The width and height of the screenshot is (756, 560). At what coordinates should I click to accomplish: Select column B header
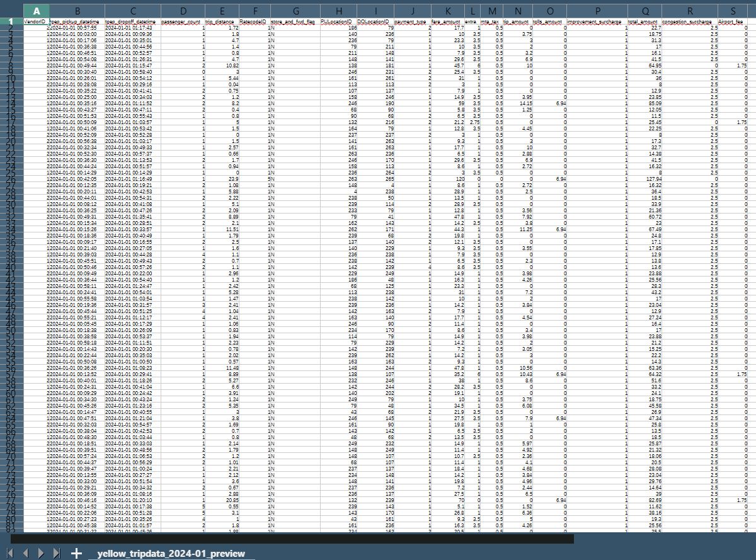(77, 11)
